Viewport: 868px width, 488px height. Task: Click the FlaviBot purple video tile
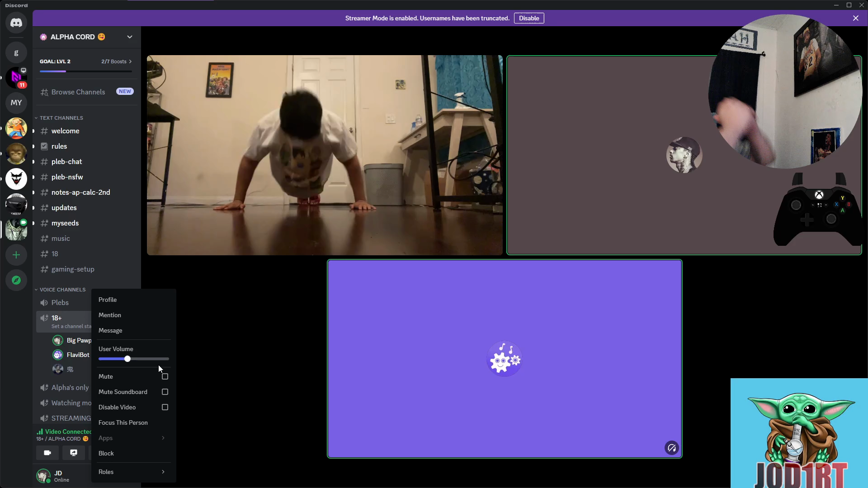[505, 359]
